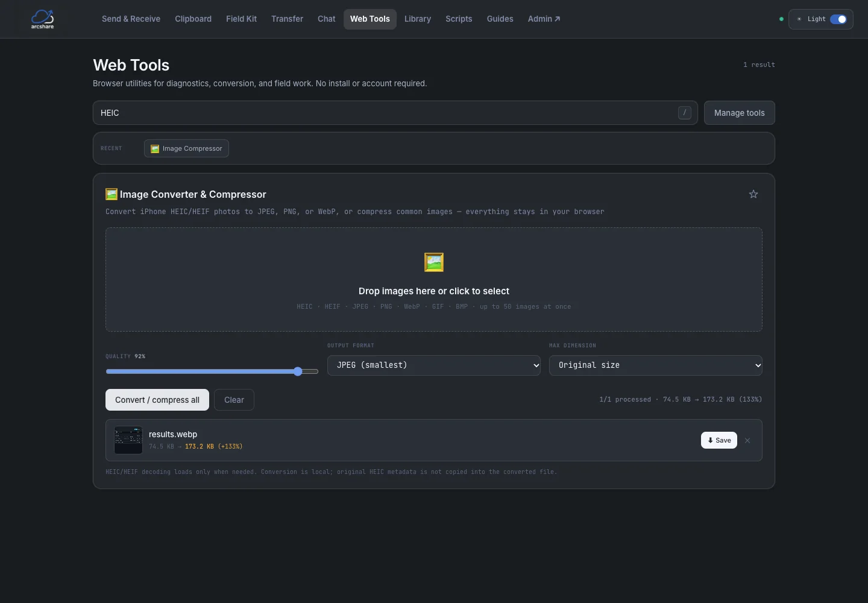Screen dimensions: 868x603
Task: Click the results.webp thumbnail preview
Action: pyautogui.click(x=128, y=440)
